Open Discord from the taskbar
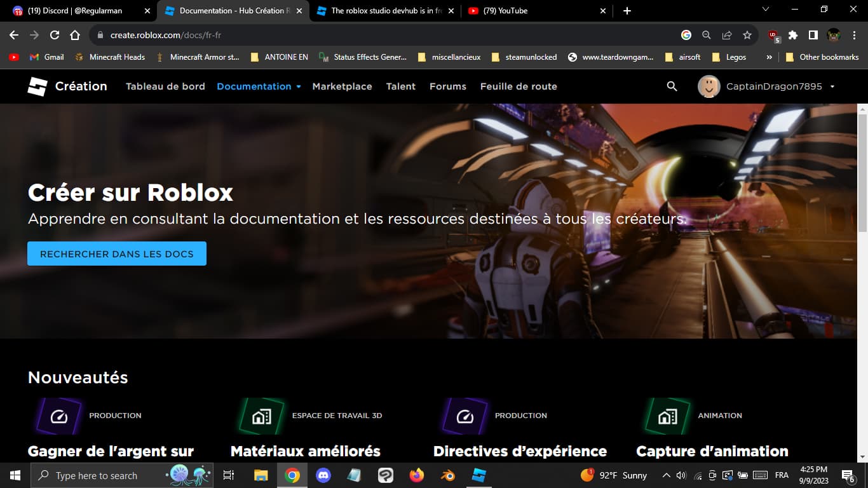The height and width of the screenshot is (488, 868). click(323, 475)
